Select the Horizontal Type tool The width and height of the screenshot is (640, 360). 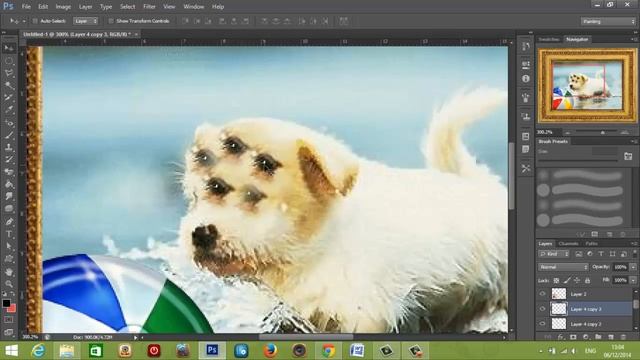point(9,234)
